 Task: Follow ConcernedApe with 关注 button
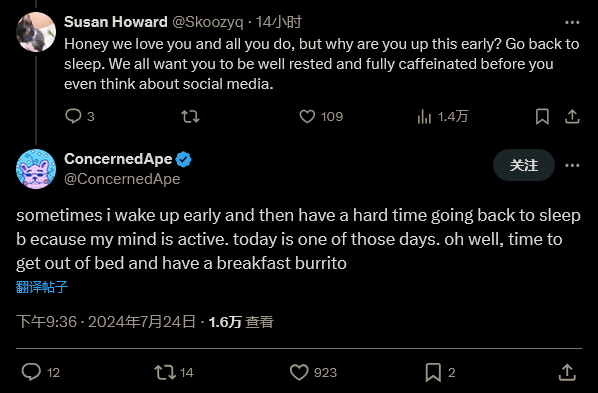pyautogui.click(x=524, y=165)
